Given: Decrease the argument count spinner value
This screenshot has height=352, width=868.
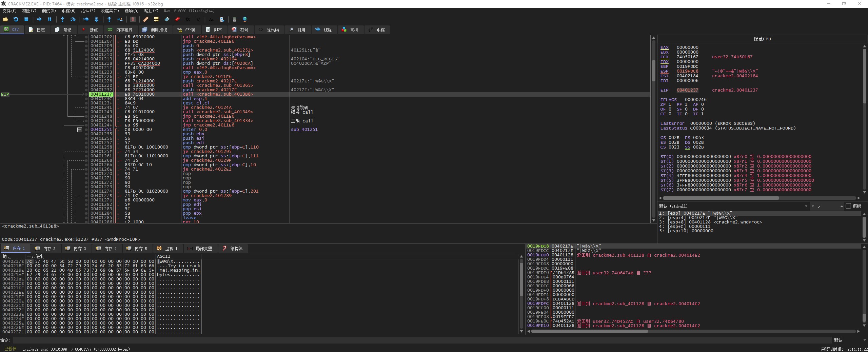Looking at the screenshot, I should 813,206.
